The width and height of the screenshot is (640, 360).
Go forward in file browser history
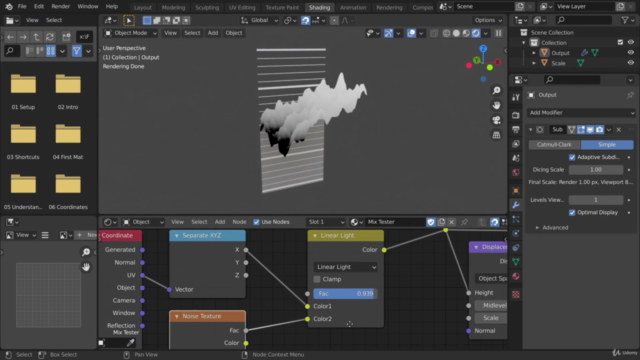[23, 37]
